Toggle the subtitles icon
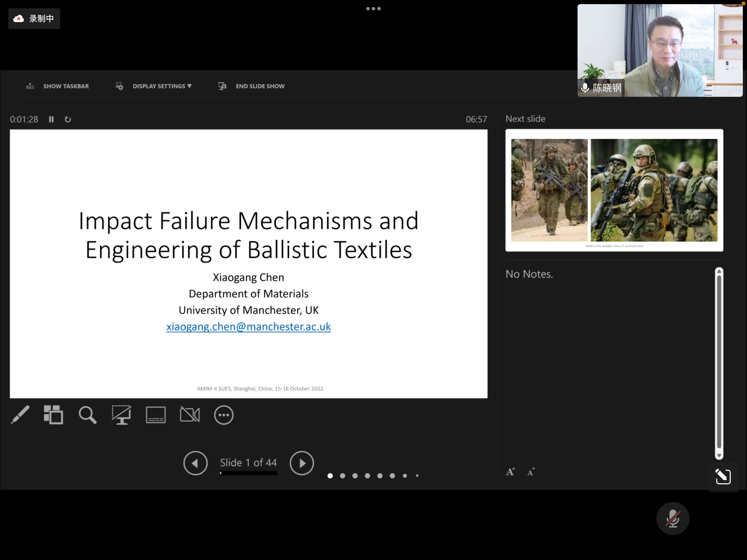This screenshot has width=747, height=560. pyautogui.click(x=156, y=414)
